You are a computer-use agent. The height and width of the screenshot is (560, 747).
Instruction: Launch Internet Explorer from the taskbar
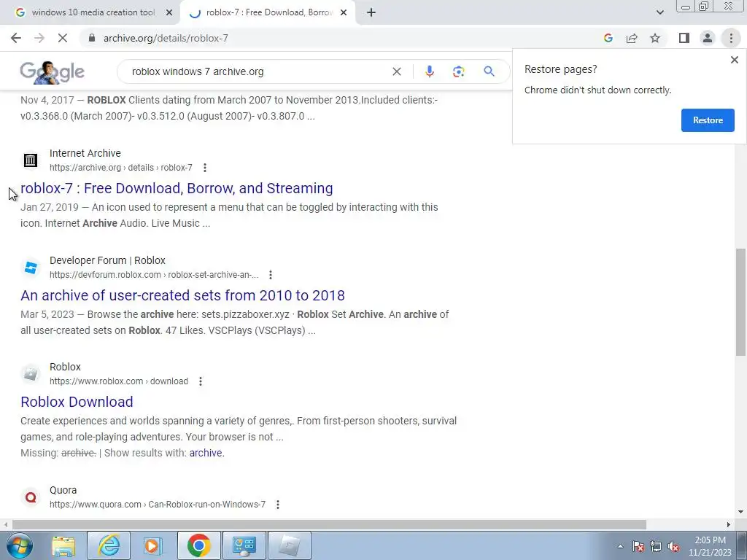coord(109,545)
